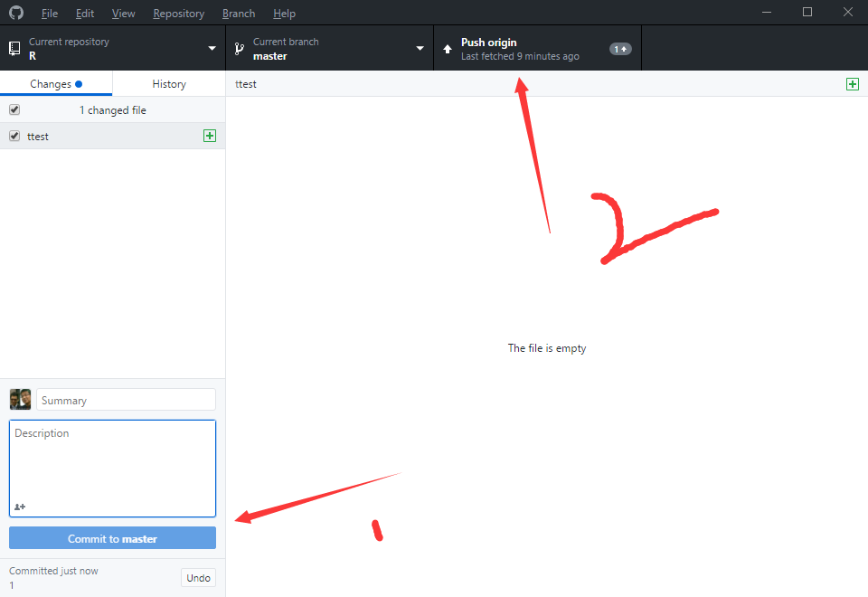868x597 pixels.
Task: Open the Branch menu
Action: 239,14
